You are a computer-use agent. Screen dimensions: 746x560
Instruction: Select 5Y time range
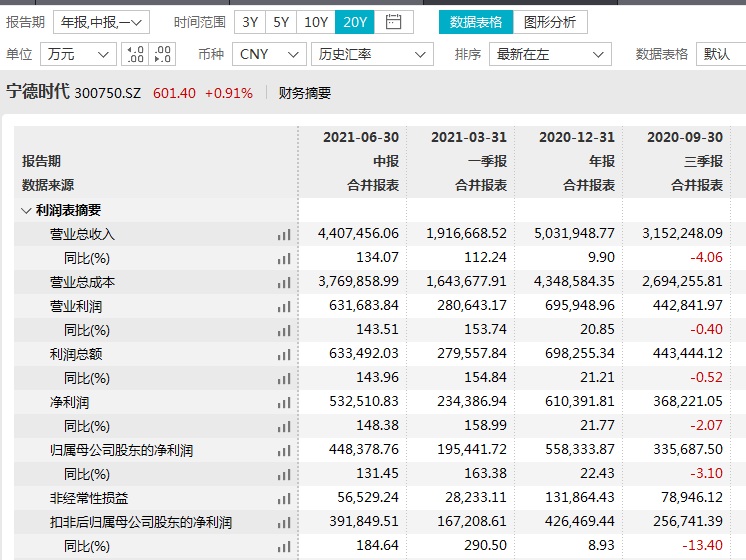tap(281, 22)
